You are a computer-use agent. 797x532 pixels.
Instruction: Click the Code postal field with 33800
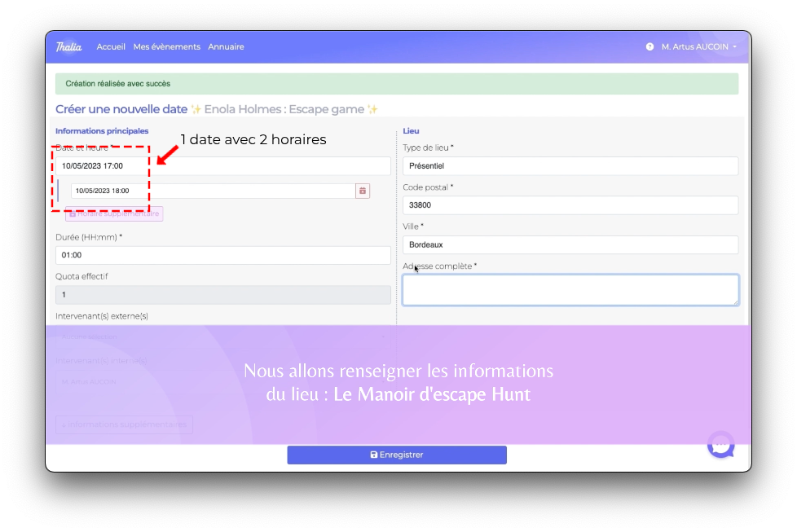[570, 205]
